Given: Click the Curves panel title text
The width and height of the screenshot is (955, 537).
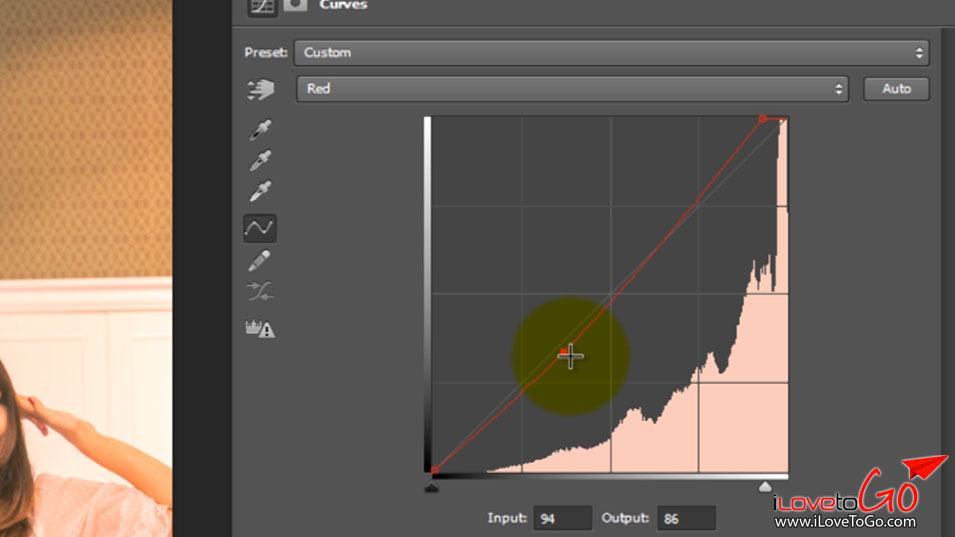Looking at the screenshot, I should pos(344,5).
